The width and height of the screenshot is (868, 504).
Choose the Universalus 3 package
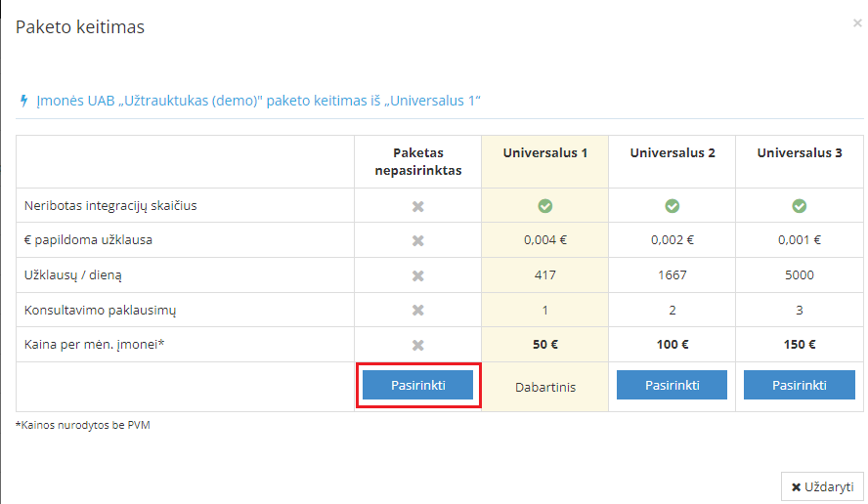coord(799,385)
